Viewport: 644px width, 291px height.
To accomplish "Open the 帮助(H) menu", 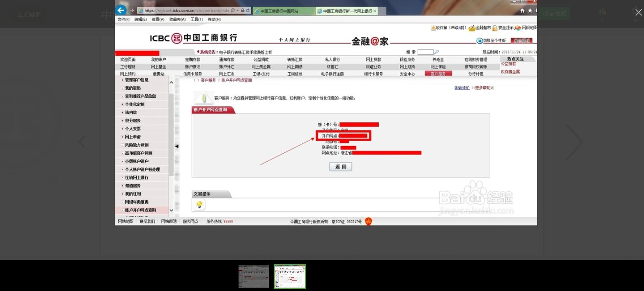I will [x=214, y=19].
